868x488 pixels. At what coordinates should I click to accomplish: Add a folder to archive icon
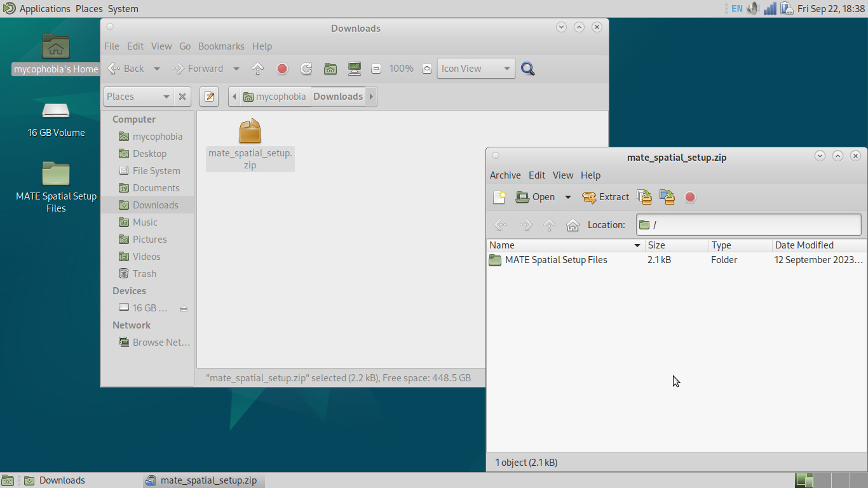(667, 197)
